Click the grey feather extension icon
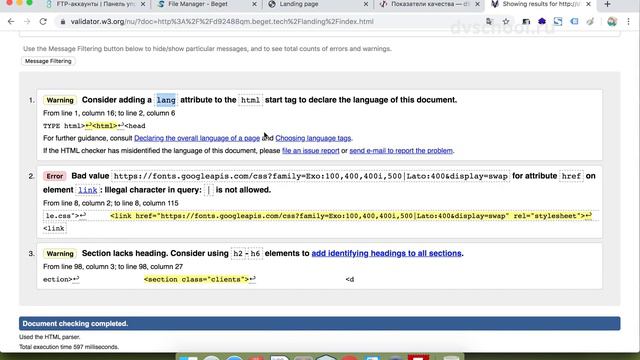Viewport: 640px width, 360px height. [590, 22]
